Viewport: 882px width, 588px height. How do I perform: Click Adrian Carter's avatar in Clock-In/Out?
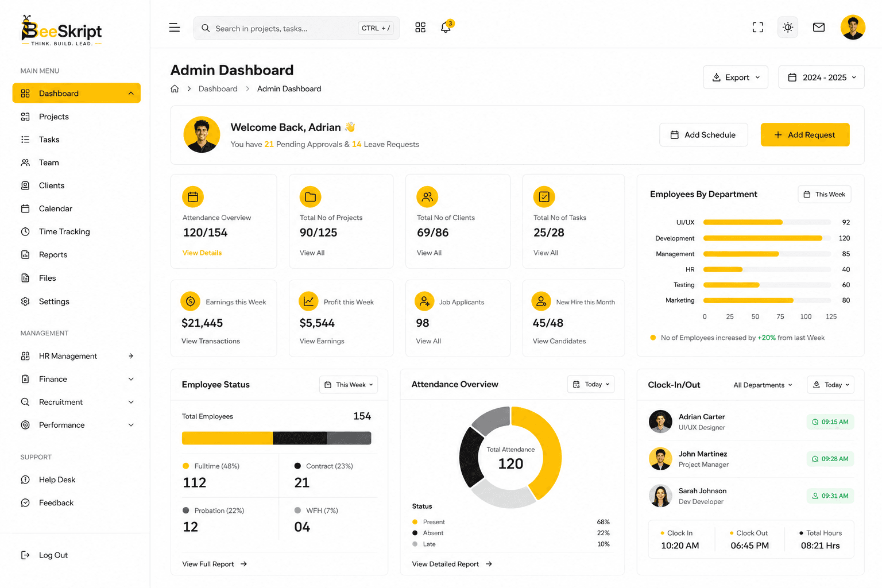pos(660,421)
